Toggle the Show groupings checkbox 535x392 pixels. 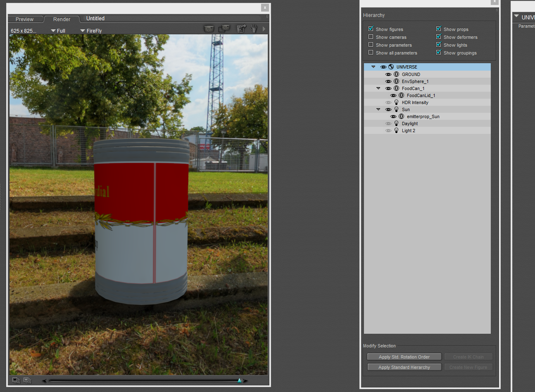click(438, 52)
